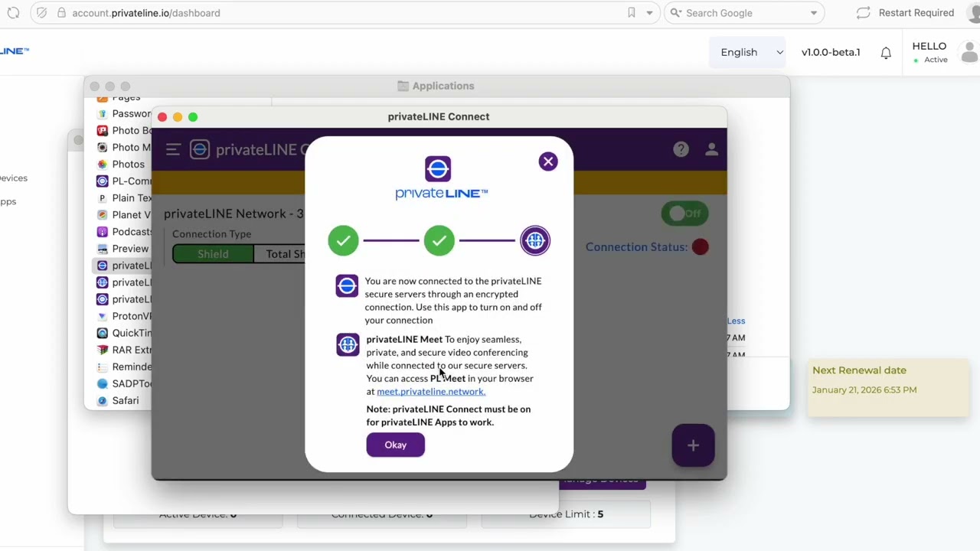Image resolution: width=980 pixels, height=551 pixels.
Task: Select Preview in Applications list
Action: click(123, 248)
